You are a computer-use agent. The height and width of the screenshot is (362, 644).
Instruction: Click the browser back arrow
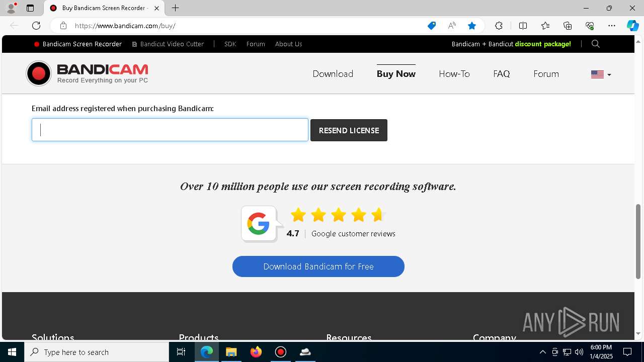(14, 26)
